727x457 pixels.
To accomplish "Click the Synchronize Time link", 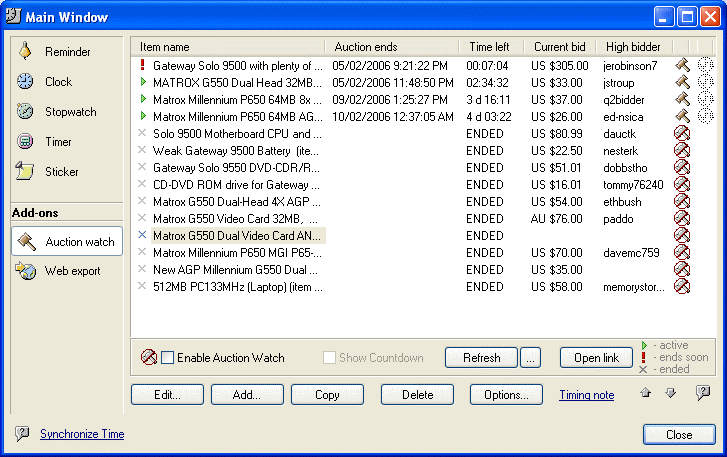I will [x=82, y=434].
